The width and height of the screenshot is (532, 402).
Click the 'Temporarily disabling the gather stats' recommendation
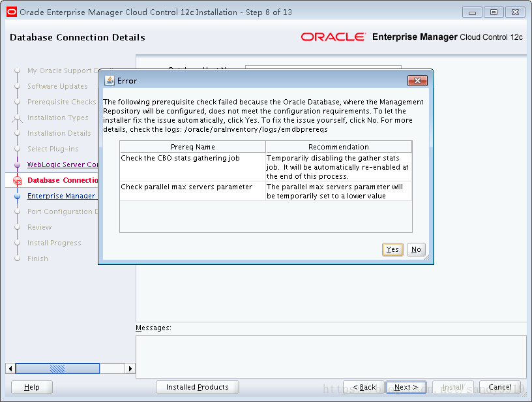338,166
